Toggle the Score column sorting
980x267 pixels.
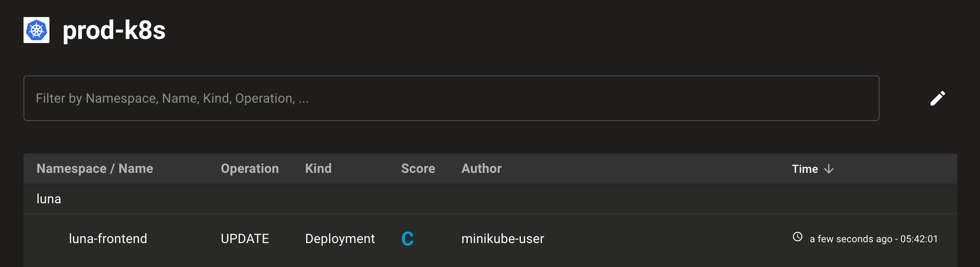[418, 168]
